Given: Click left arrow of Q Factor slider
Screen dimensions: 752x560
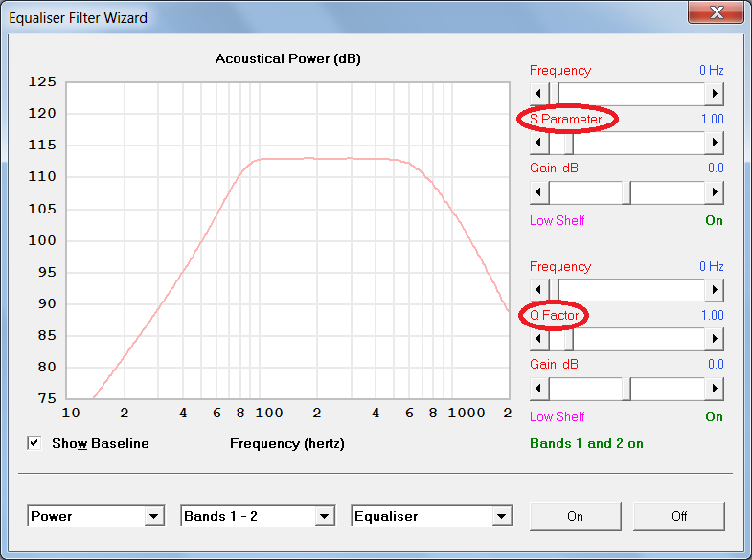Looking at the screenshot, I should coord(539,339).
